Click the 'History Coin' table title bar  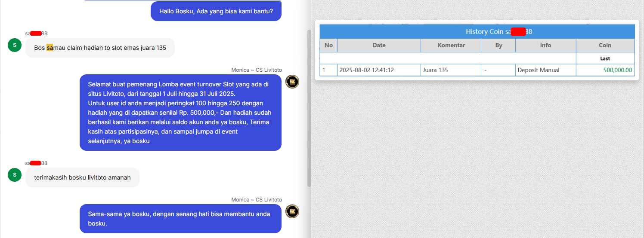coord(477,31)
